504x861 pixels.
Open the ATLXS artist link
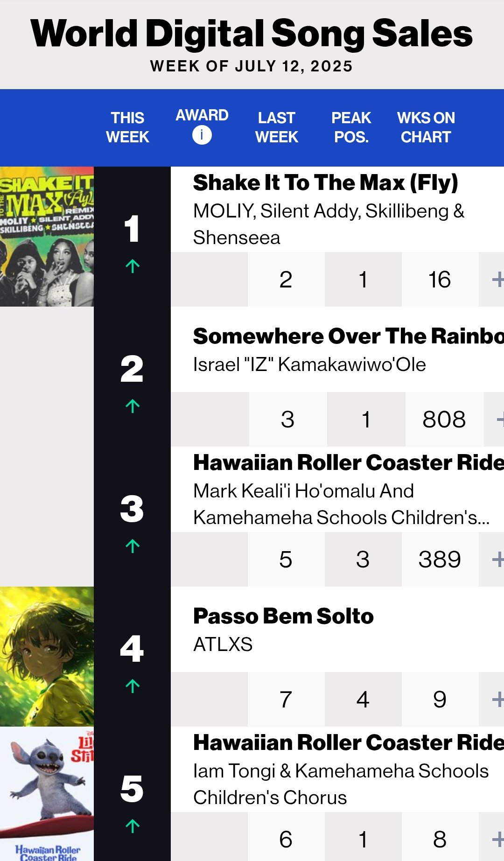click(223, 644)
